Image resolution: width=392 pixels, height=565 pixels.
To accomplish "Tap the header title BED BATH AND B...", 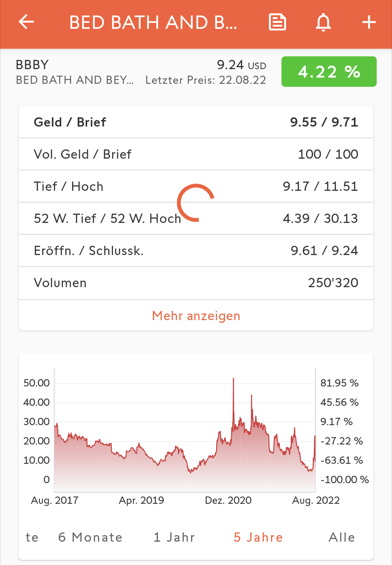I will click(153, 22).
